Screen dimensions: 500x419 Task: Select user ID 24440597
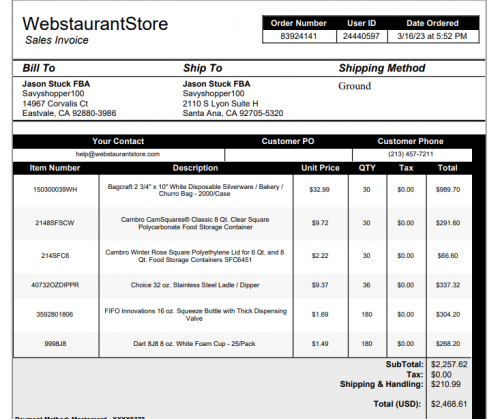click(361, 36)
